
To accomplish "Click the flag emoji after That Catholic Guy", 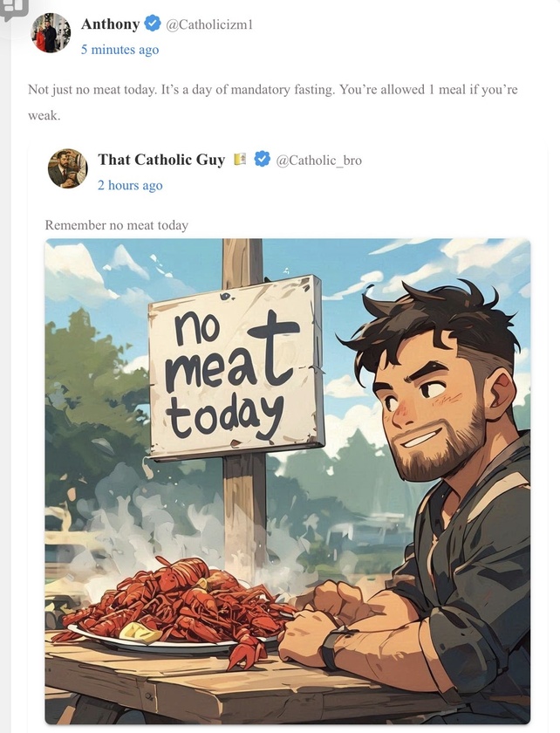I will pyautogui.click(x=239, y=160).
